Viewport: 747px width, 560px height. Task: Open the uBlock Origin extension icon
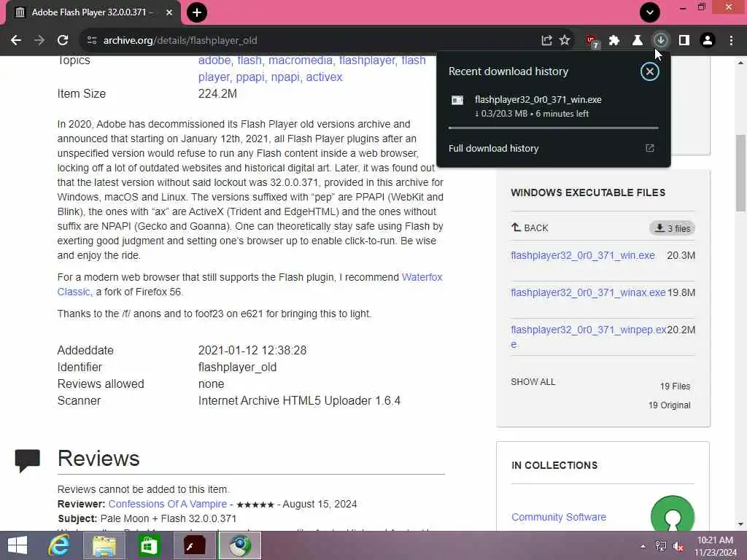click(592, 42)
